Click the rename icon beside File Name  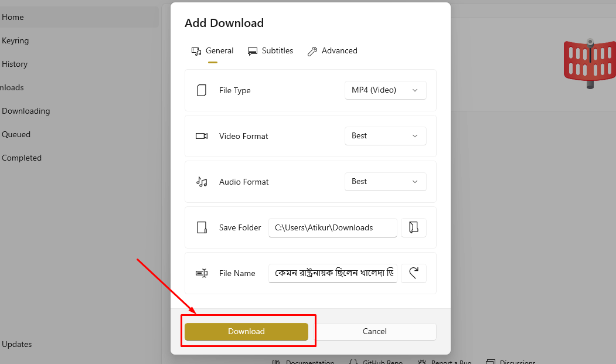tap(202, 273)
